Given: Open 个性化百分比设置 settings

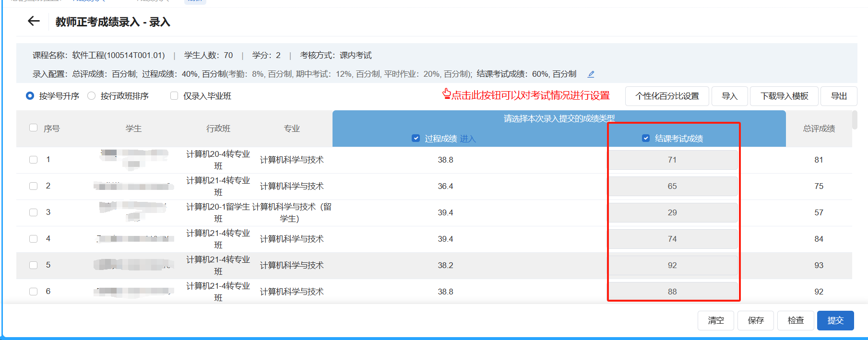Looking at the screenshot, I should (667, 96).
